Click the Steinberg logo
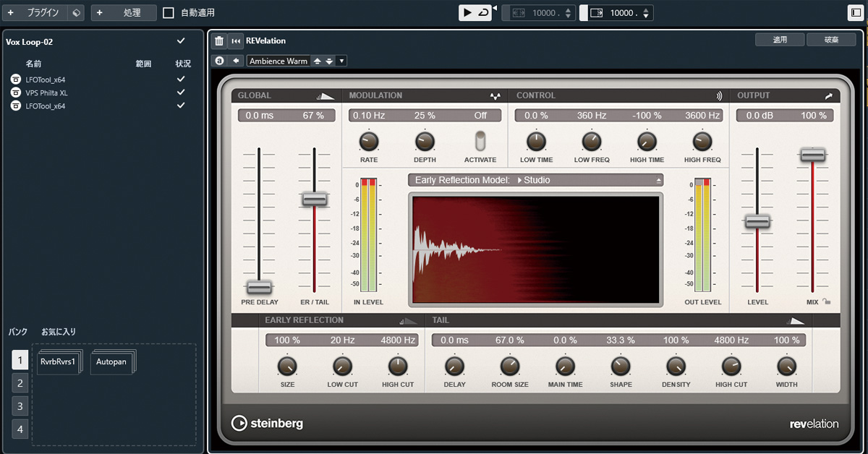Screen dimensions: 868x454 click(x=267, y=423)
